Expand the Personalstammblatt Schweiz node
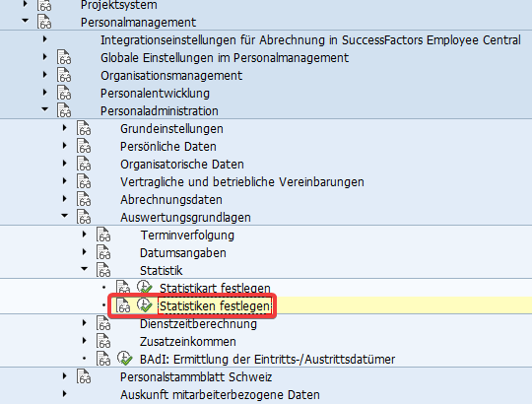This screenshot has height=404, width=532. click(x=64, y=375)
